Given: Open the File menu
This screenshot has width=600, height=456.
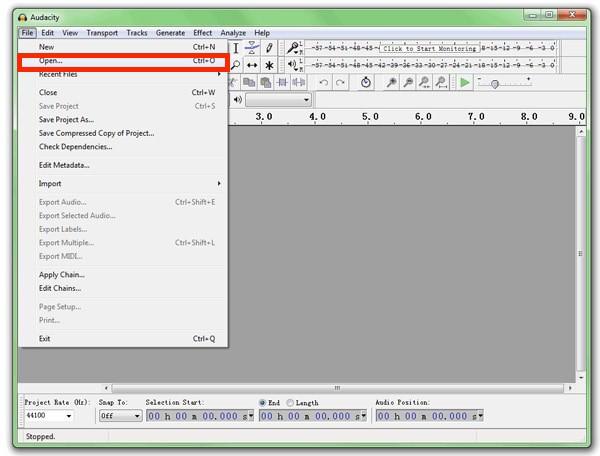Looking at the screenshot, I should [27, 33].
